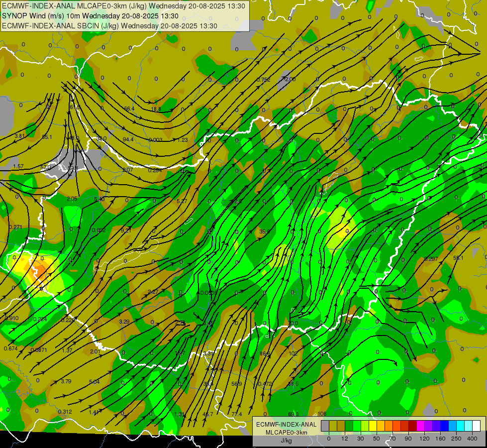Click the ECMWF-INDEX-ANAL SBCIN title line
This screenshot has width=487, height=448.
pos(109,26)
